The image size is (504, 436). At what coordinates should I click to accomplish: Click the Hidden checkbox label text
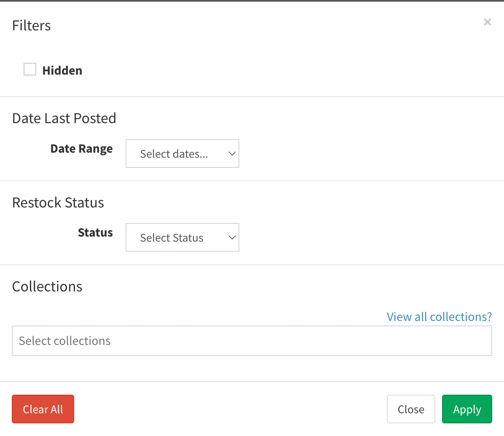[x=62, y=70]
